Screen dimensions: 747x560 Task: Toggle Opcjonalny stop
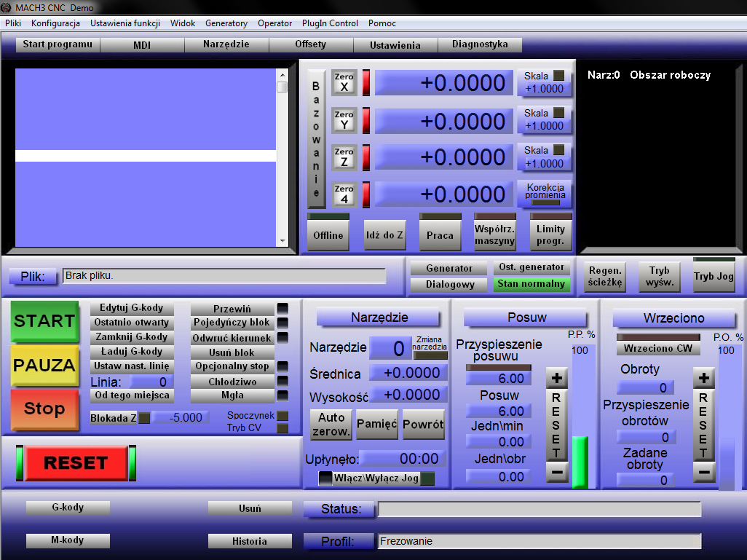coord(232,366)
